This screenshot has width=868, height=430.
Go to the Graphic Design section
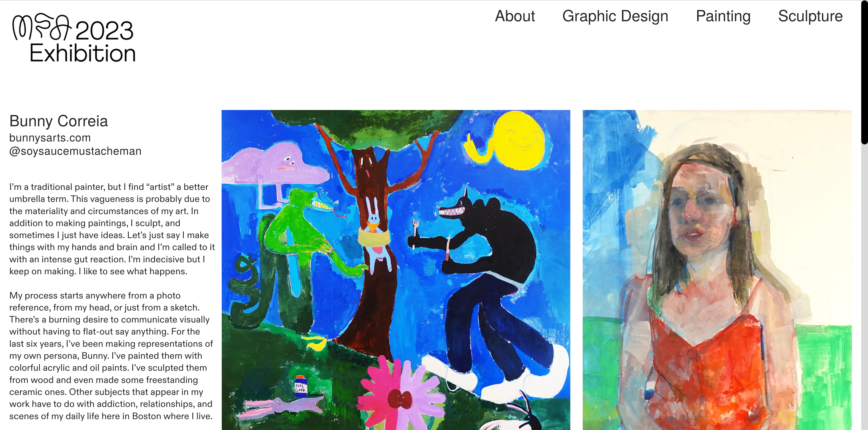click(615, 16)
